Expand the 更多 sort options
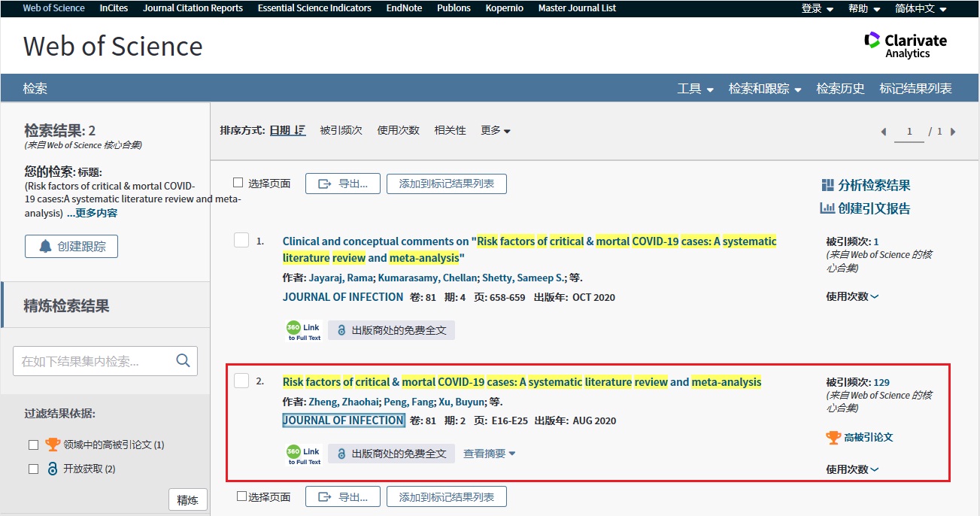This screenshot has width=980, height=516. point(496,130)
